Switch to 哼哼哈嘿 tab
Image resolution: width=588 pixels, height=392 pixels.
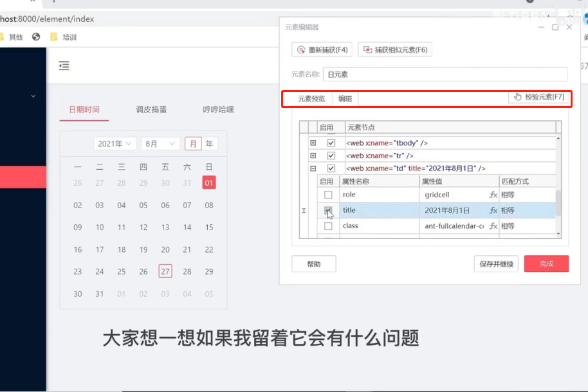(218, 109)
